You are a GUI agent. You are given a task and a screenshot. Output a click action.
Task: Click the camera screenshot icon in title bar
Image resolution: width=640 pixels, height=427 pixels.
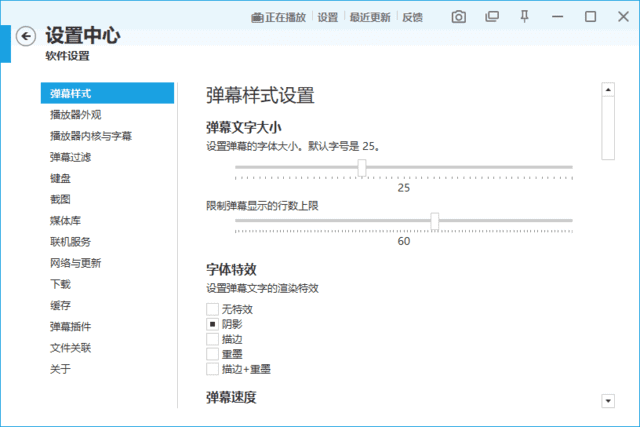[x=458, y=17]
